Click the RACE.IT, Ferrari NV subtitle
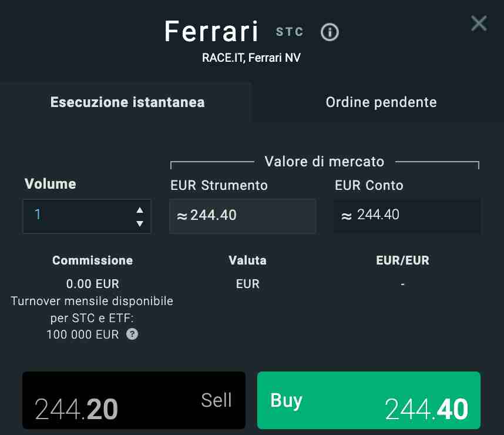The image size is (504, 435). point(251,58)
